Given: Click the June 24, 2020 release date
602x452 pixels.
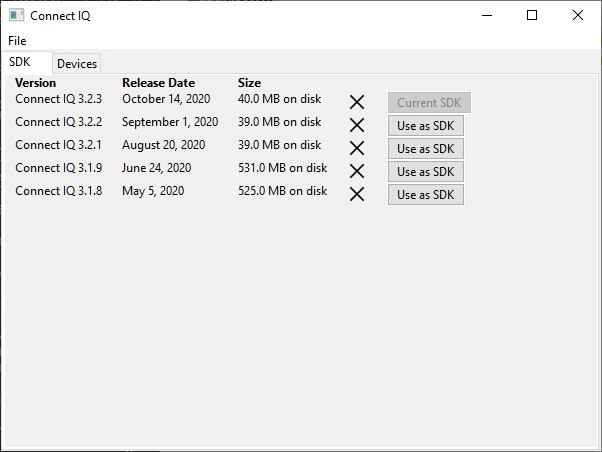Looking at the screenshot, I should (157, 168).
